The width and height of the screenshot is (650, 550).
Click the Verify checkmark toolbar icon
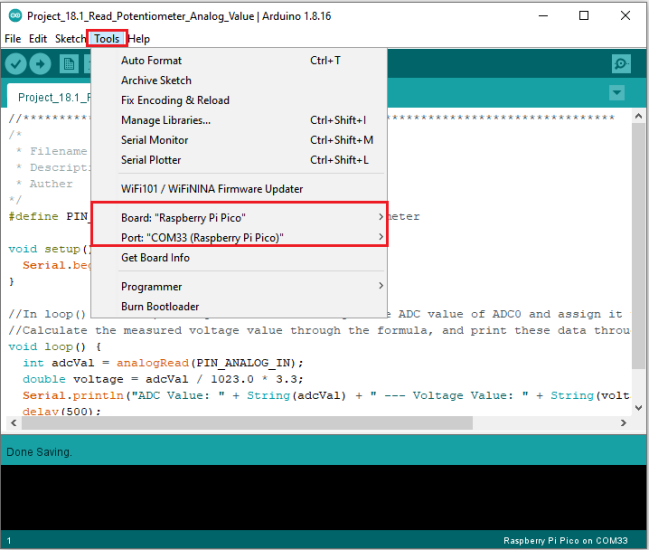click(x=16, y=64)
